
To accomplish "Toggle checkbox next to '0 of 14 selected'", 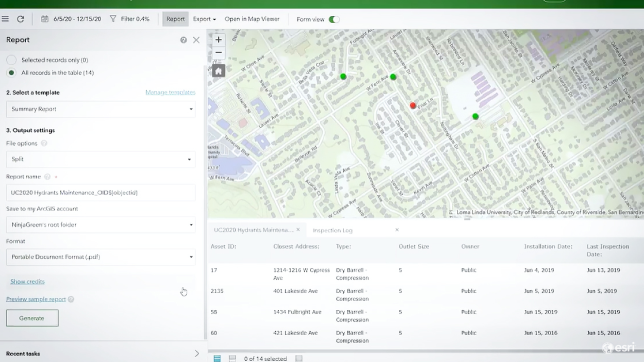I will 299,358.
